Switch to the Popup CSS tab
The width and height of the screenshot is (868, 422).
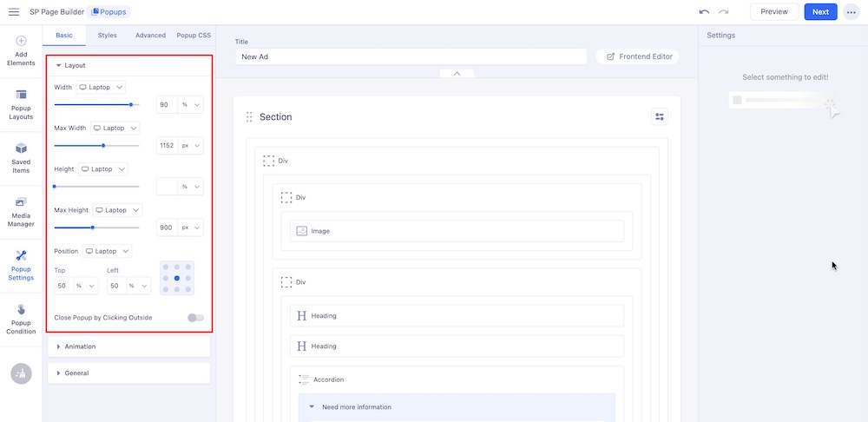coord(194,36)
